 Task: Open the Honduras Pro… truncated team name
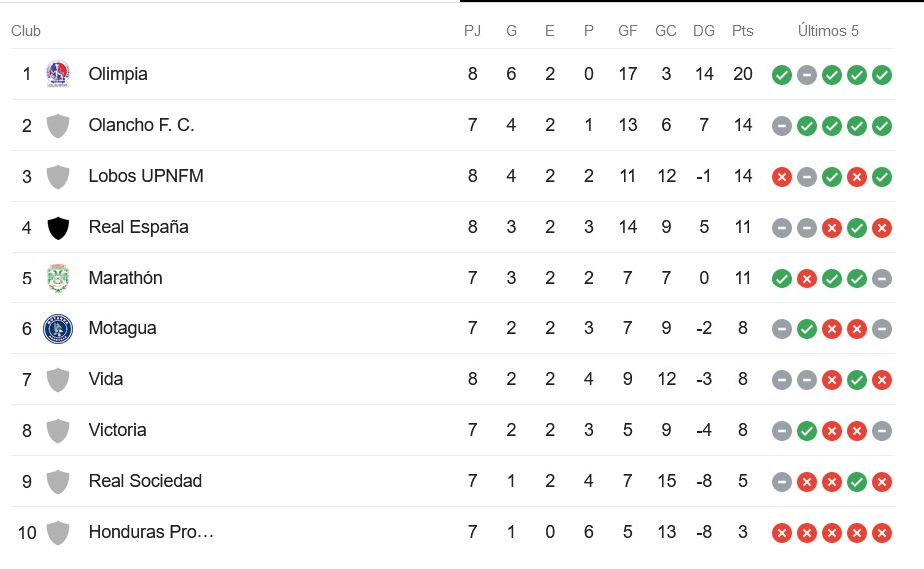coord(151,532)
